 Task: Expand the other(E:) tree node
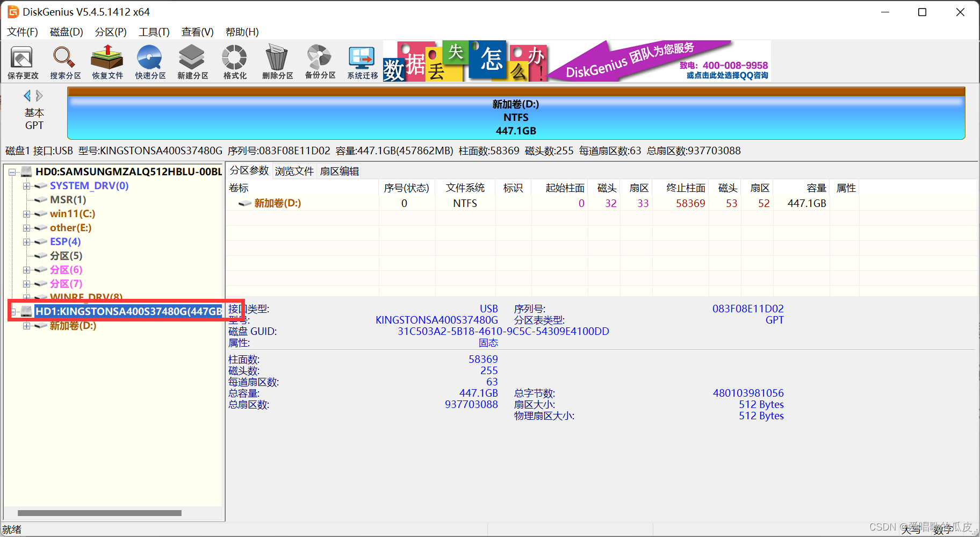(x=26, y=228)
